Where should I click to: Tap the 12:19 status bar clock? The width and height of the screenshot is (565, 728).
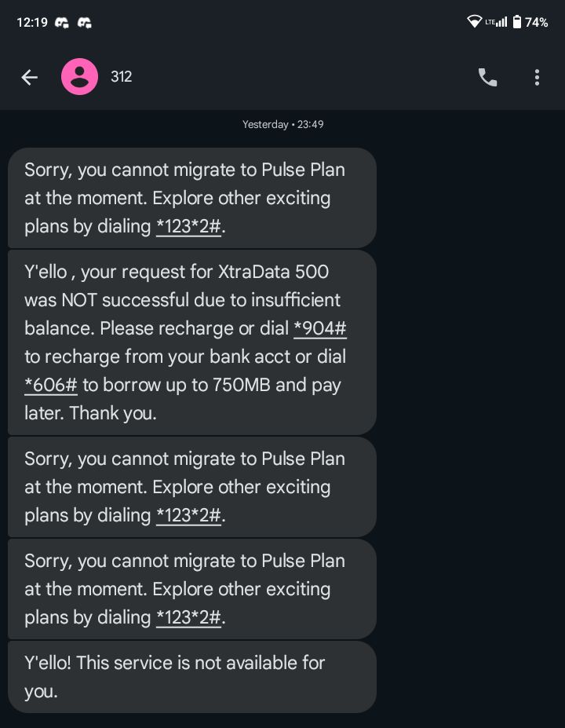coord(32,22)
